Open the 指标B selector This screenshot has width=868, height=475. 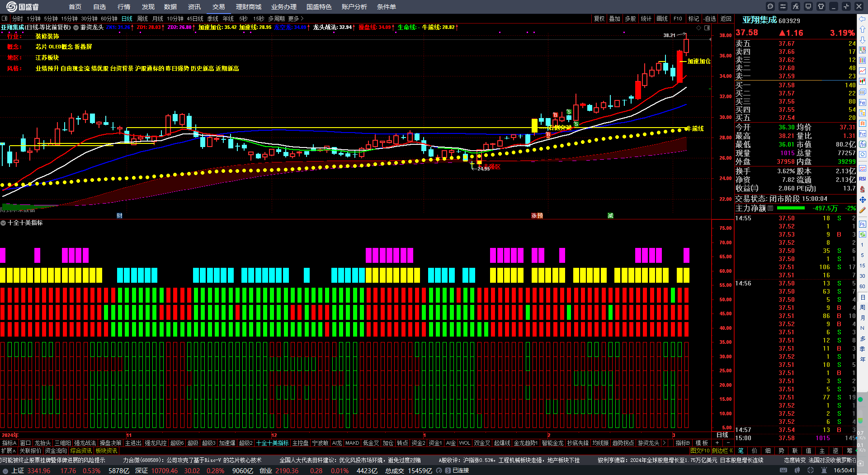click(683, 443)
